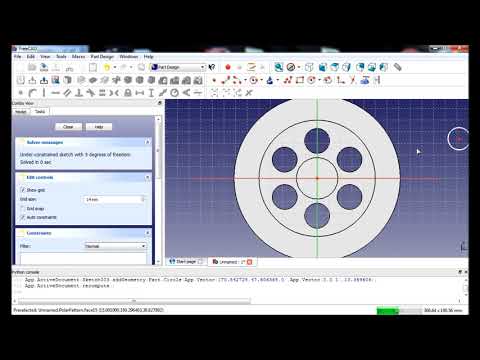This screenshot has height=360, width=480.
Task: Select the create conic tool
Action: click(x=270, y=80)
